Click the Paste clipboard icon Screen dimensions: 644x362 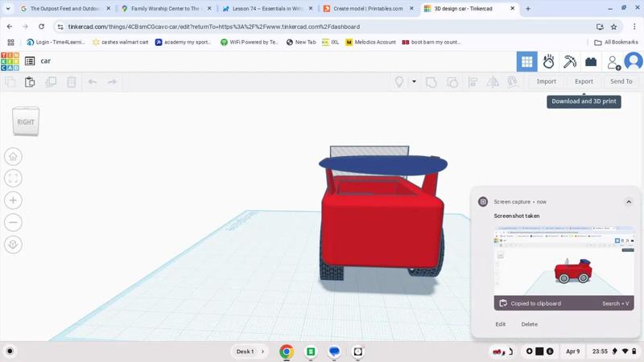coord(30,82)
